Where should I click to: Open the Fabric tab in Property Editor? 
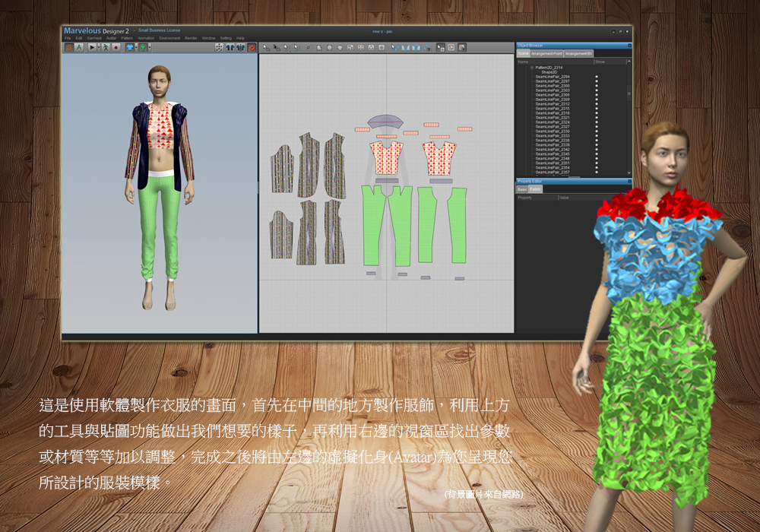tap(536, 189)
